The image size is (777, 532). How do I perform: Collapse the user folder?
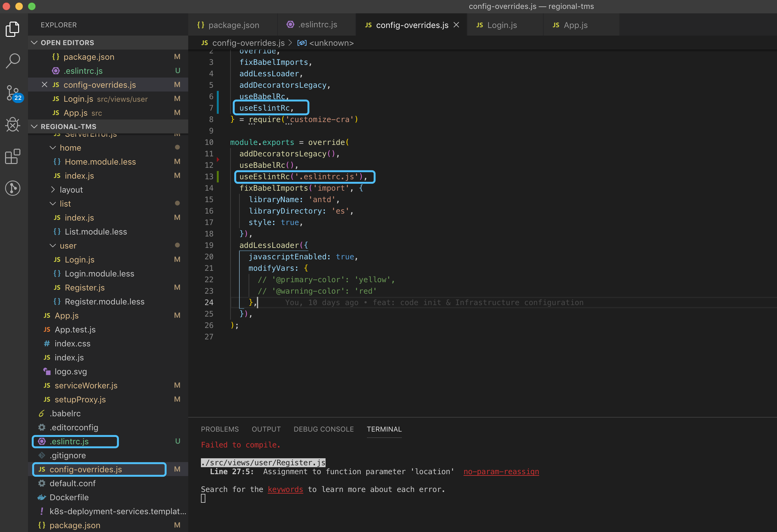pyautogui.click(x=108, y=246)
